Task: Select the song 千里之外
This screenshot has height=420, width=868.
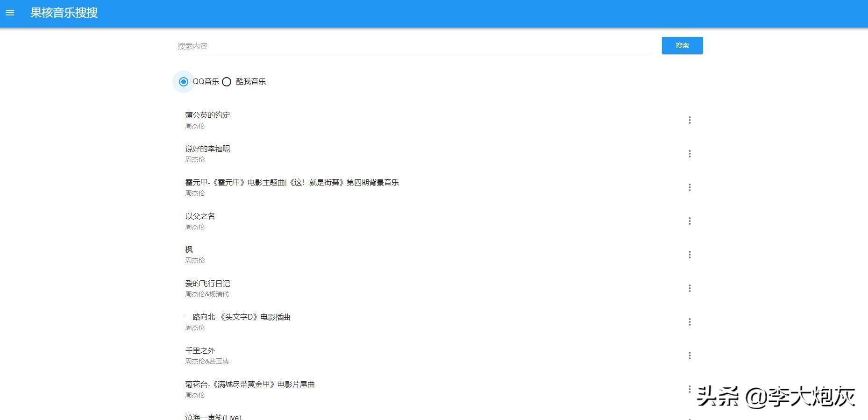Action: pyautogui.click(x=200, y=350)
